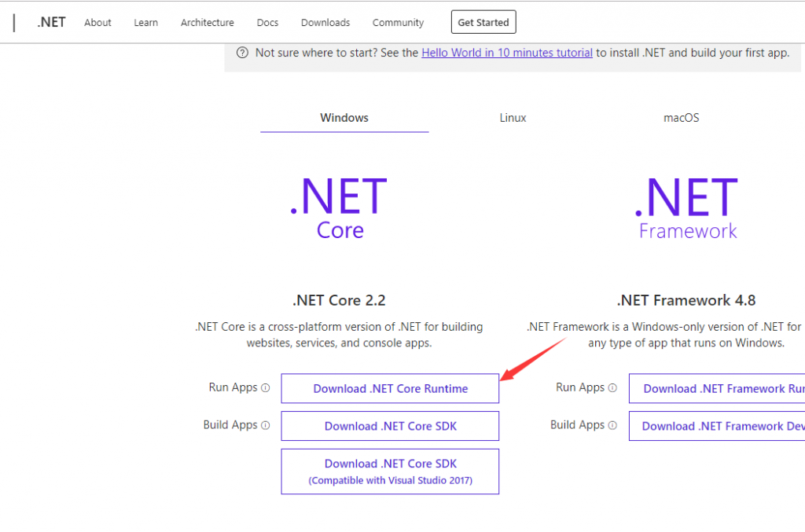
Task: Switch to the Linux tab
Action: click(x=513, y=118)
